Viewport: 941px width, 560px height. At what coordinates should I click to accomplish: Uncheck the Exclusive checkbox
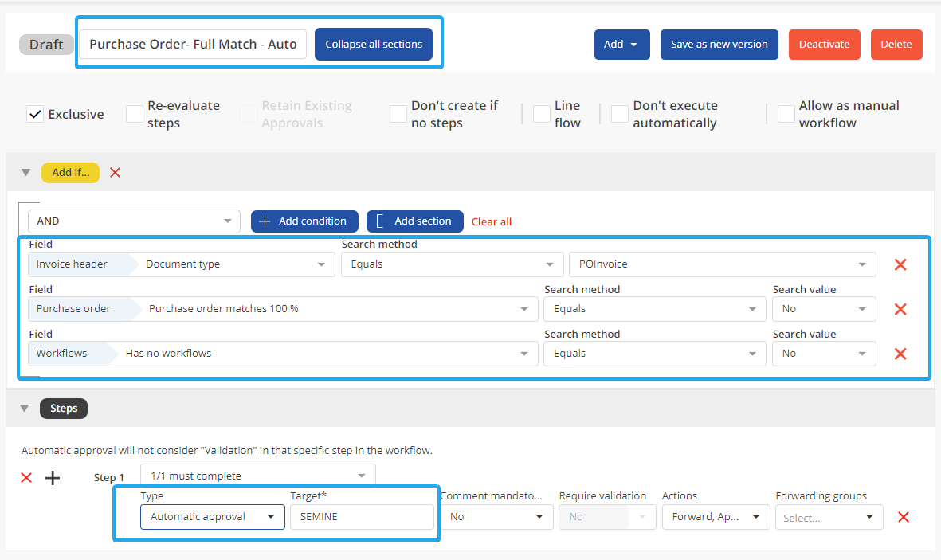(35, 114)
